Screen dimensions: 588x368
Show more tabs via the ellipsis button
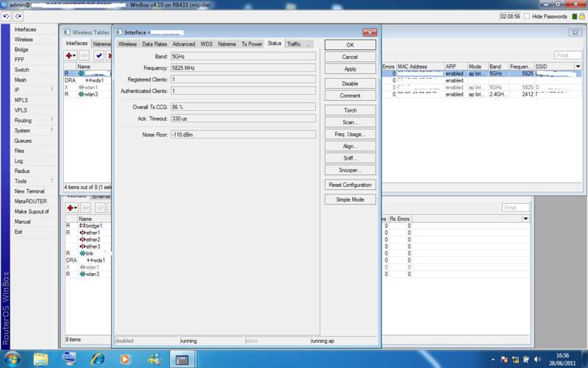point(309,44)
